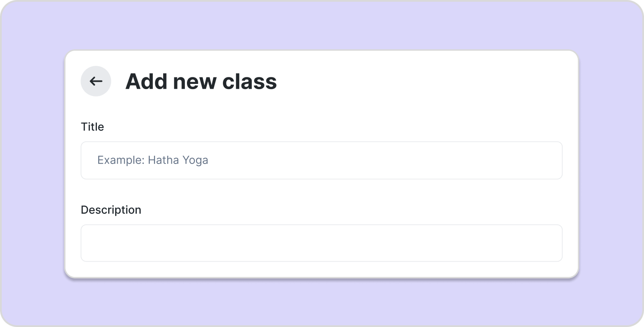This screenshot has height=327, width=644.
Task: Click the Title field label
Action: 93,127
